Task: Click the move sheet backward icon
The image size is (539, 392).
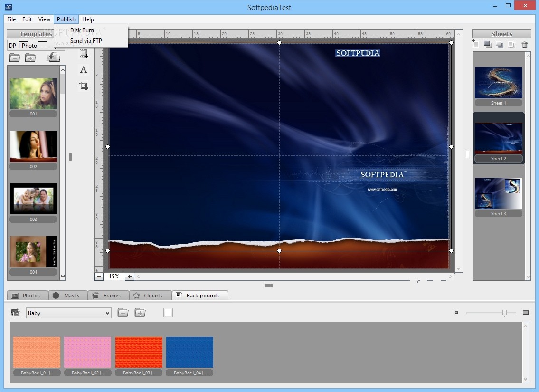Action: (x=500, y=44)
